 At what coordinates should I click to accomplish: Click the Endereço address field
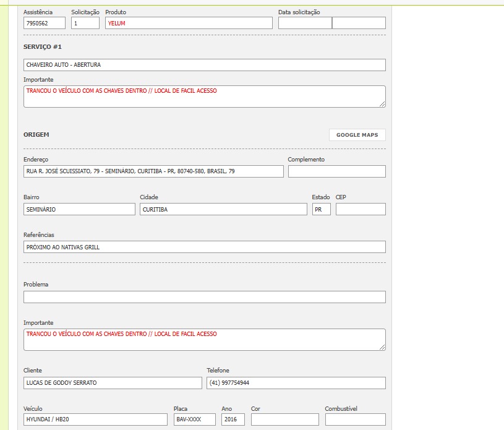(153, 171)
